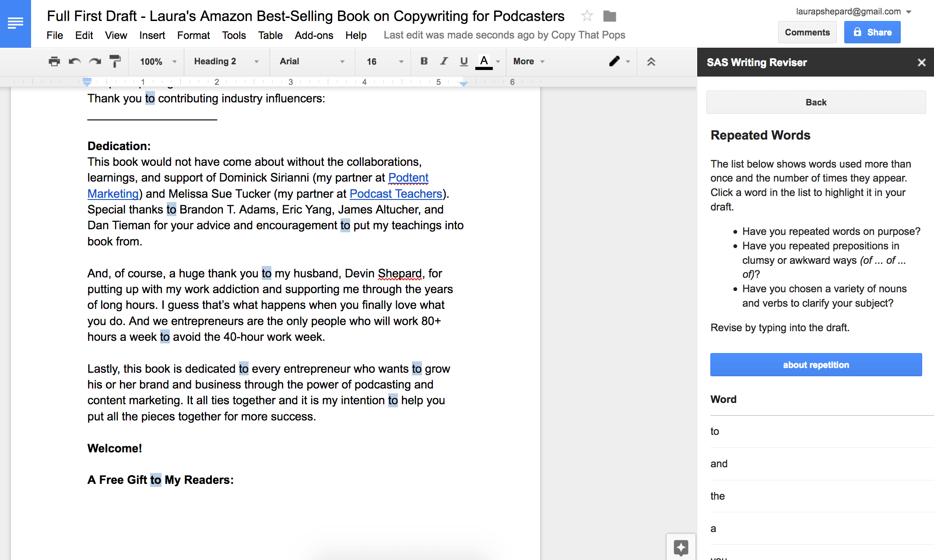Expand the Arial font dropdown
Image resolution: width=934 pixels, height=560 pixels.
pyautogui.click(x=312, y=62)
